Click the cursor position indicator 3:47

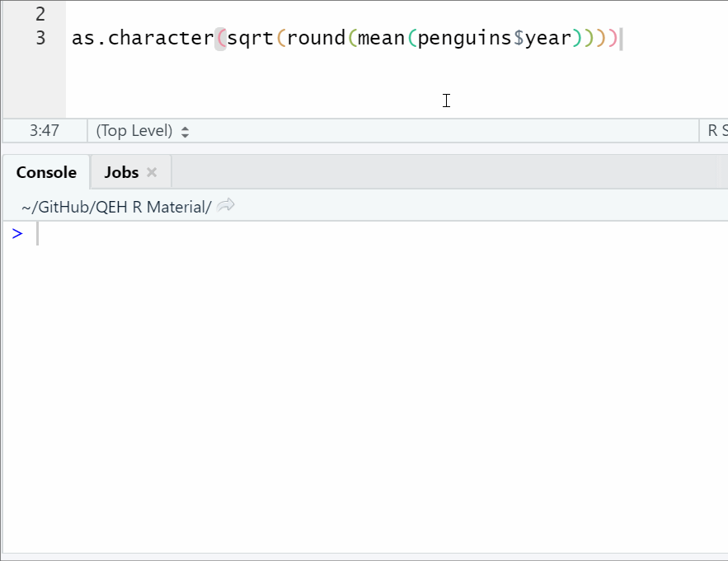(x=44, y=131)
